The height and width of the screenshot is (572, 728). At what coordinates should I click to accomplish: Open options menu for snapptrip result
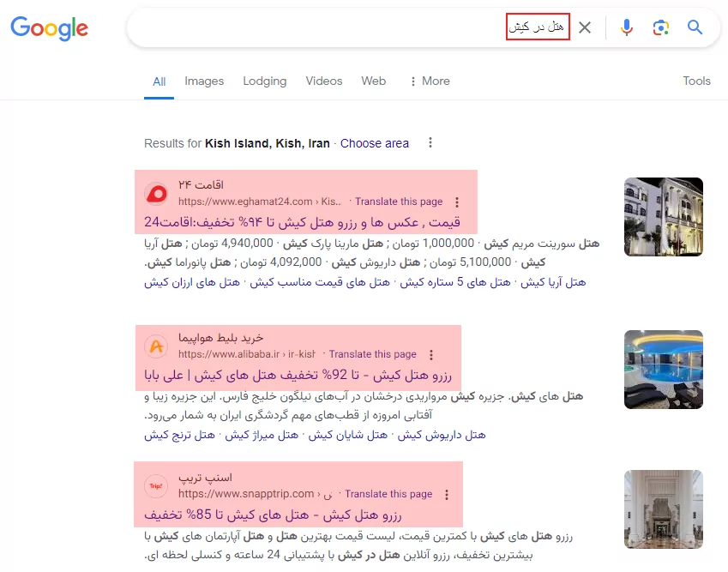pyautogui.click(x=446, y=495)
